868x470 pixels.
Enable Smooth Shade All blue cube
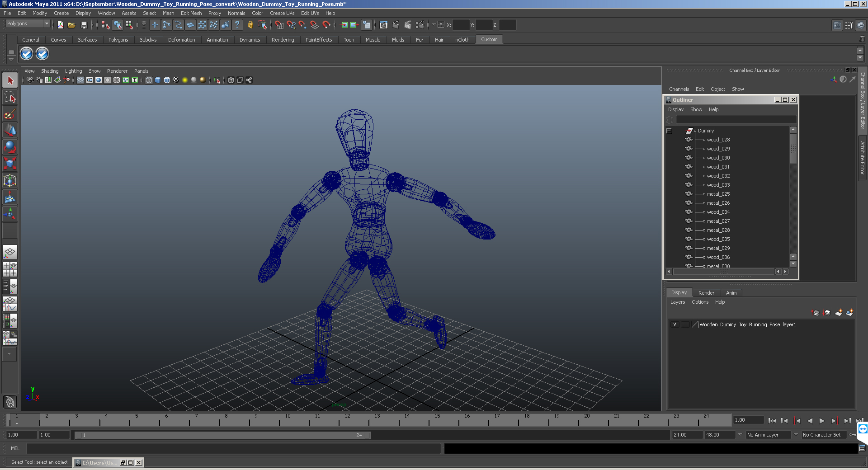[x=158, y=80]
